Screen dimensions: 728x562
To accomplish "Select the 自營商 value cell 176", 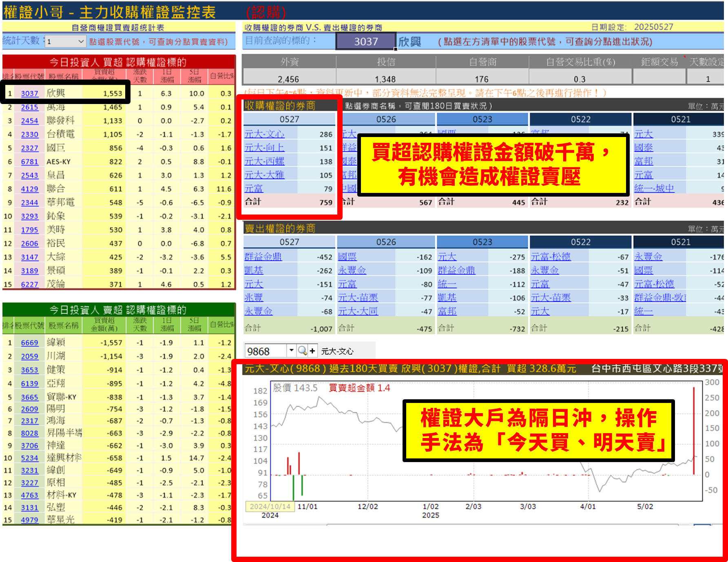I will tap(482, 79).
